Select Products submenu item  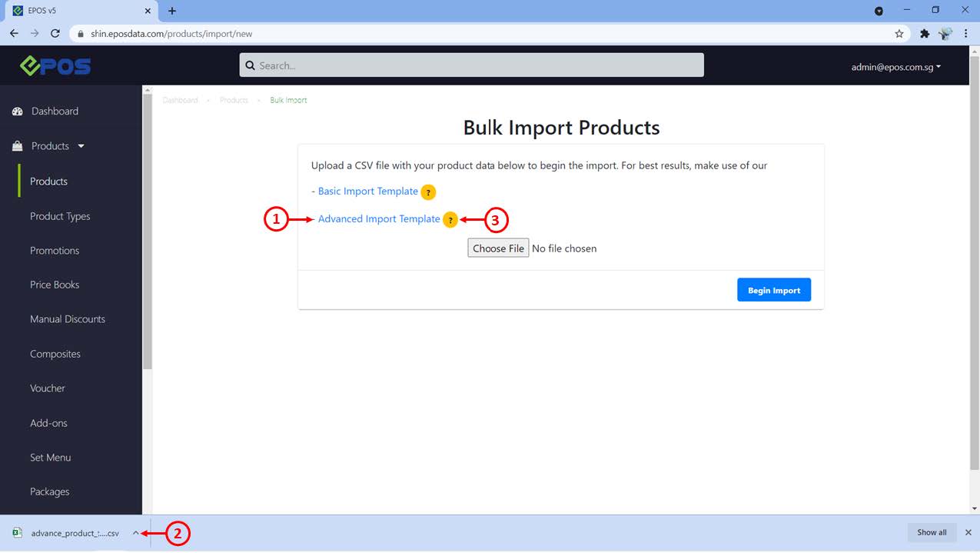coord(48,182)
